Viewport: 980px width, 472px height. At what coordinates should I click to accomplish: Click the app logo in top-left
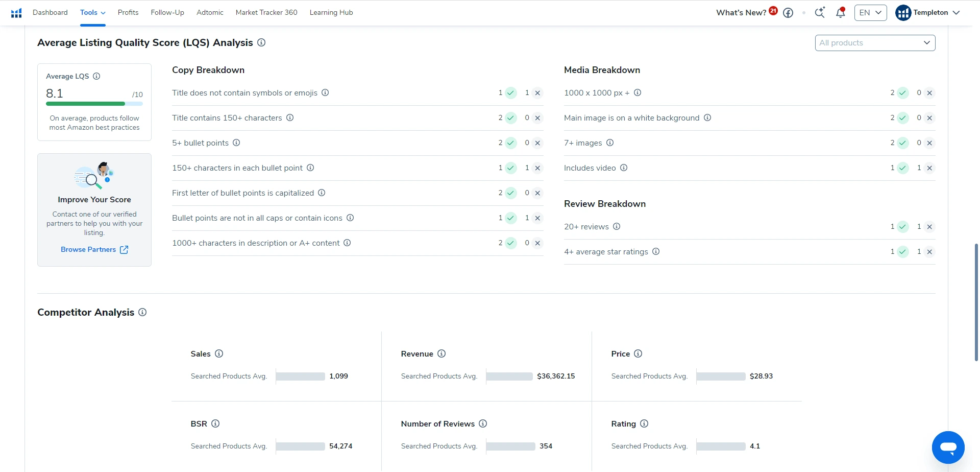click(16, 13)
